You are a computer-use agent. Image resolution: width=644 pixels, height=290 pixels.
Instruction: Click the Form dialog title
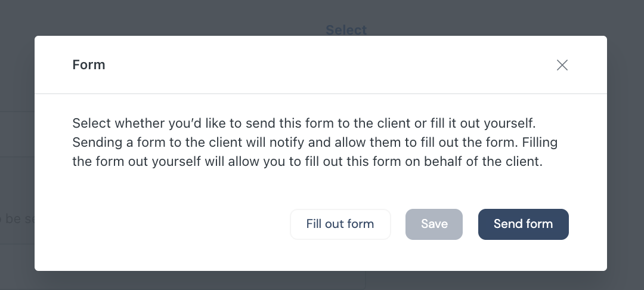click(x=89, y=65)
